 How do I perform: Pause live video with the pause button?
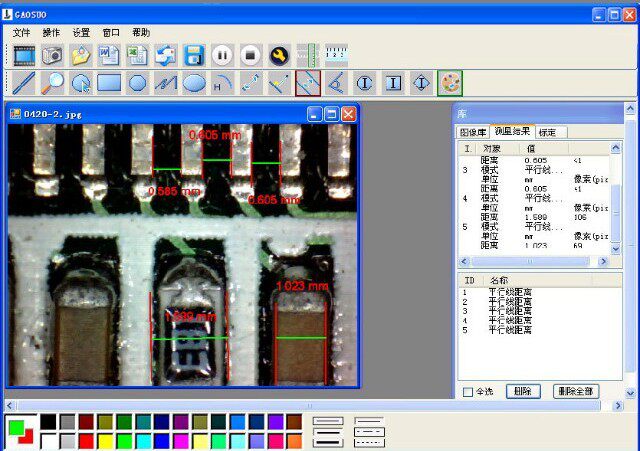222,55
